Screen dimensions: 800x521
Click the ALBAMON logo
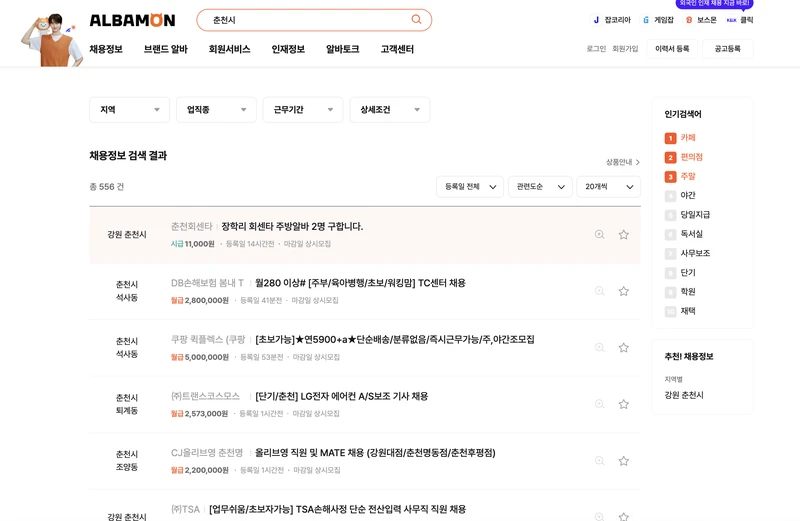pos(132,20)
